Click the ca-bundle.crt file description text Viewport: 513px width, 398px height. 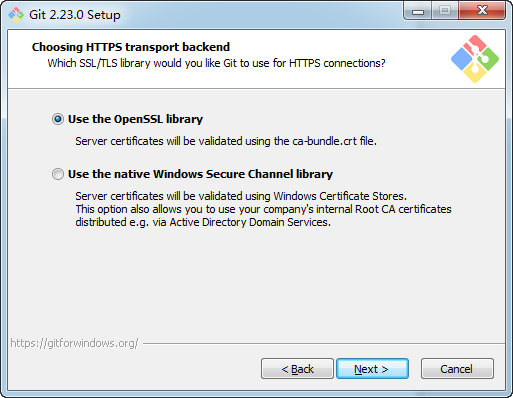pos(226,141)
